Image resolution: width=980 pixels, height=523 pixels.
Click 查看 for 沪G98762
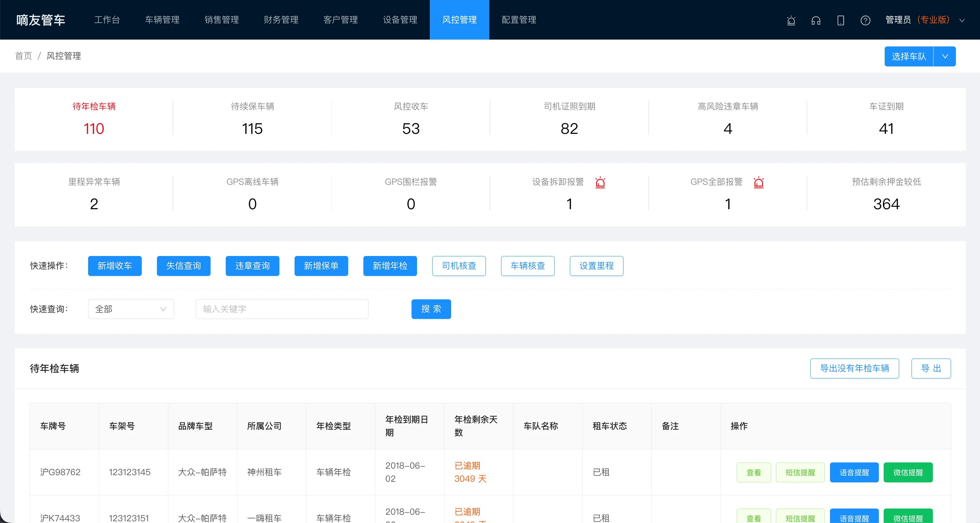754,472
